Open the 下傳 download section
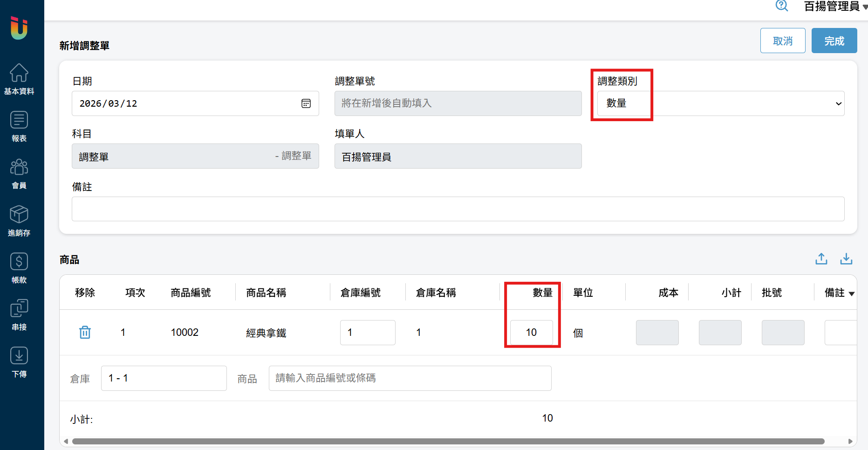Viewport: 868px width, 450px height. [x=19, y=361]
